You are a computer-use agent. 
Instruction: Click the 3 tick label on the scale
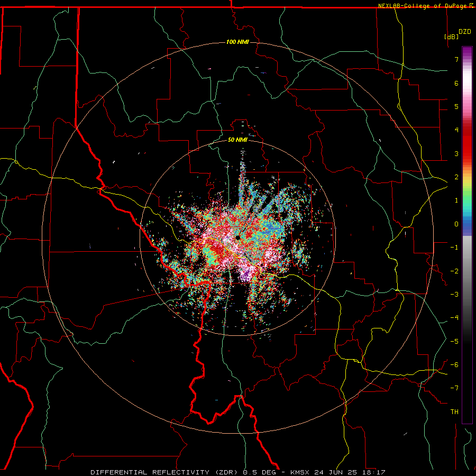point(456,153)
